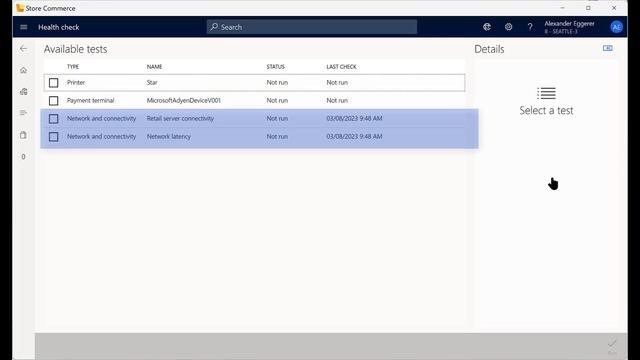Click the 'Printer' type cell
This screenshot has width=640, height=360.
tap(76, 82)
